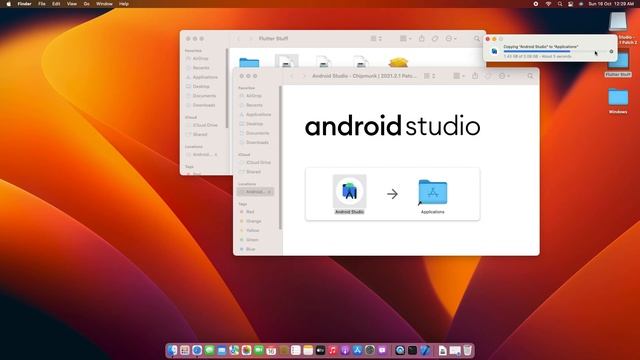
Task: Open the action menu in the Android Studio window
Action: point(504,76)
